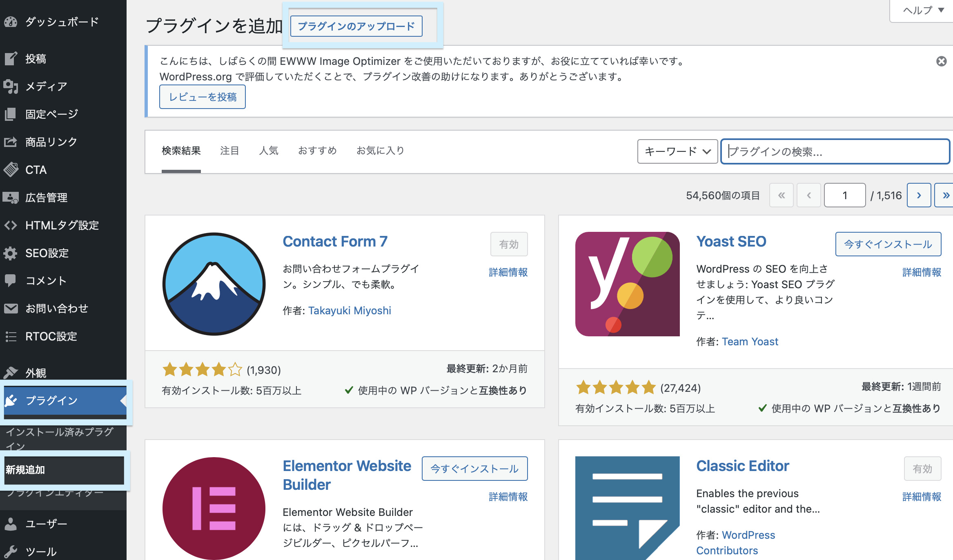Open Elementor Website Builder title link

pyautogui.click(x=347, y=475)
